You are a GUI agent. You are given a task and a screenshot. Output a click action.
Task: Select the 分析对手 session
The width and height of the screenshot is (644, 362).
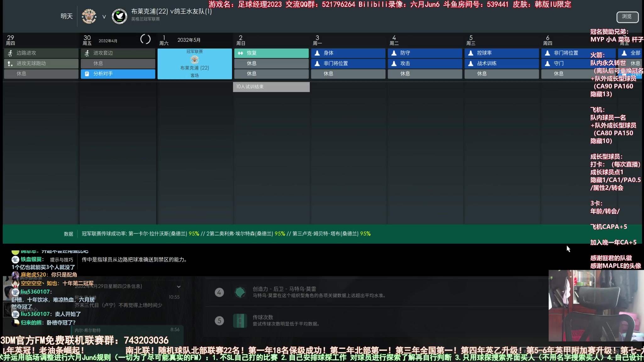coord(118,74)
